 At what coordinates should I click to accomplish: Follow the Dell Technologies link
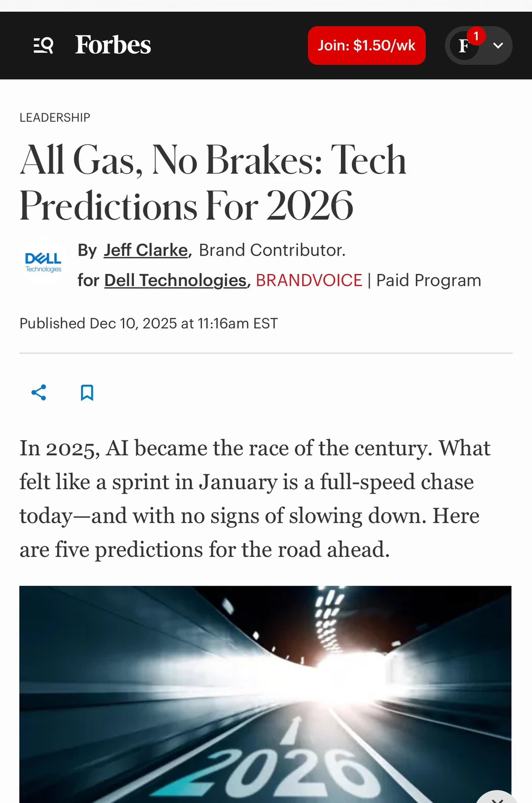tap(175, 280)
